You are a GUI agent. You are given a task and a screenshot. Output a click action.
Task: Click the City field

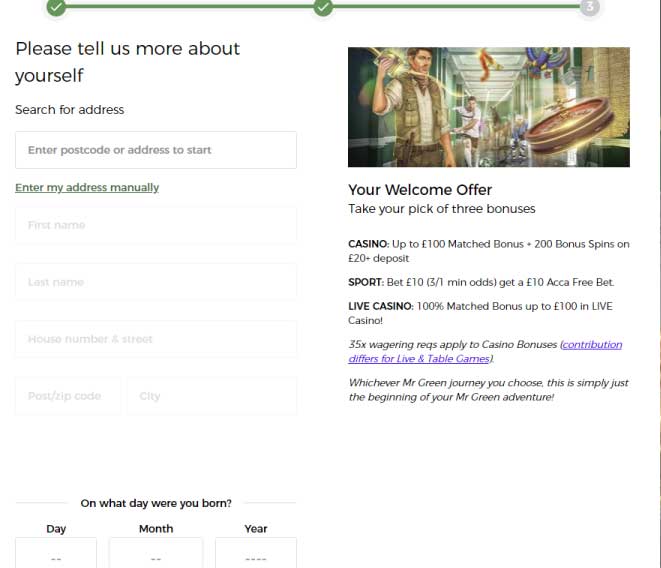[212, 396]
